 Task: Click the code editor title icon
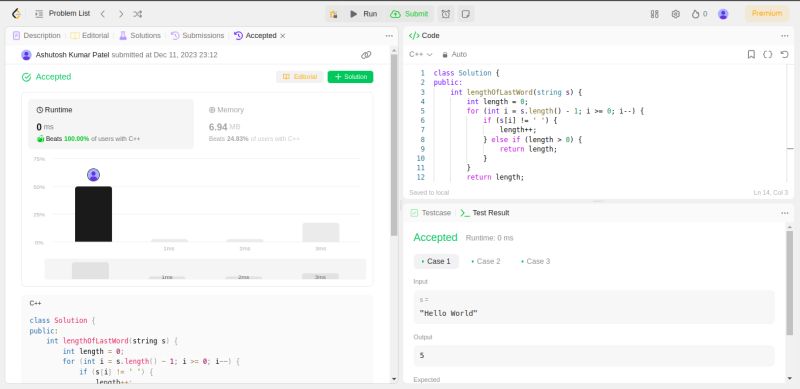click(414, 36)
